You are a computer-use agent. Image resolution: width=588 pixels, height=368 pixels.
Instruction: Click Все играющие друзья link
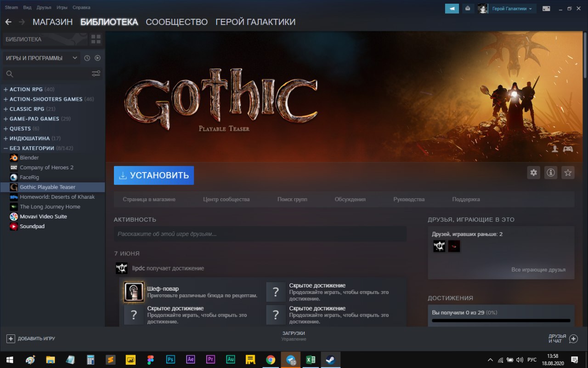coord(538,270)
